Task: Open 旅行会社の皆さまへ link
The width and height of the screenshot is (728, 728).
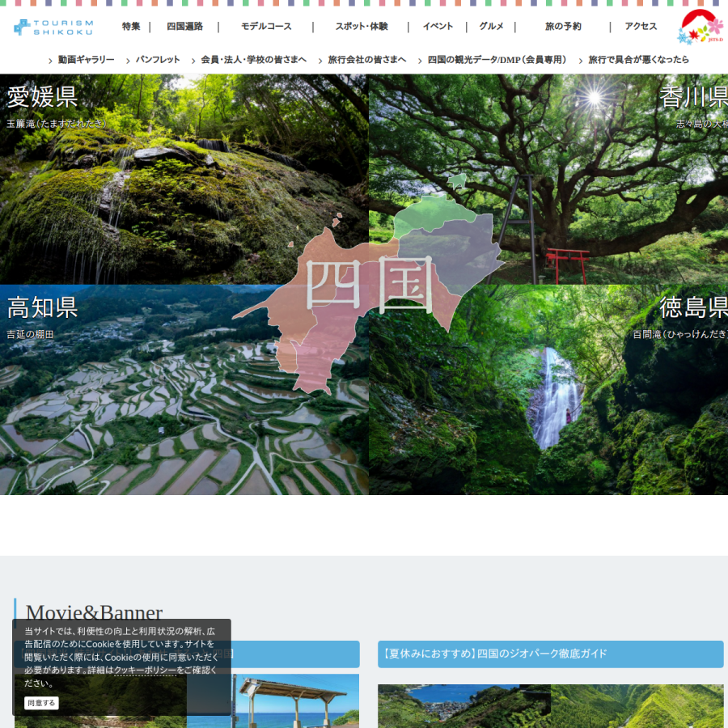Action: tap(366, 59)
